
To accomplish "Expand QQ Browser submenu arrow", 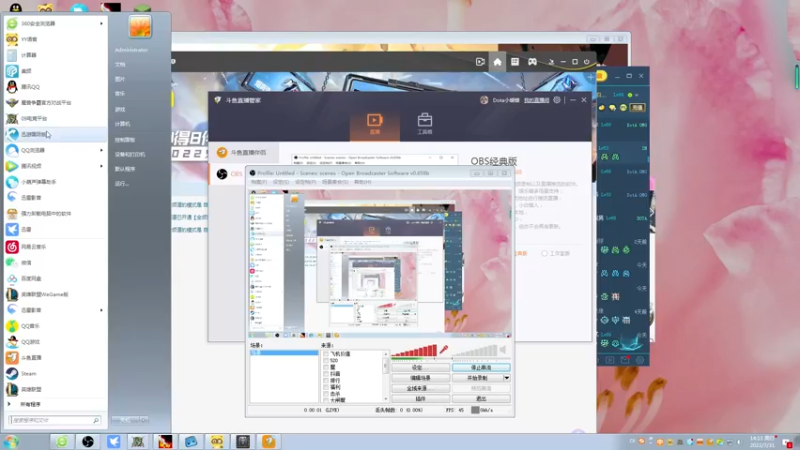I will pyautogui.click(x=101, y=150).
